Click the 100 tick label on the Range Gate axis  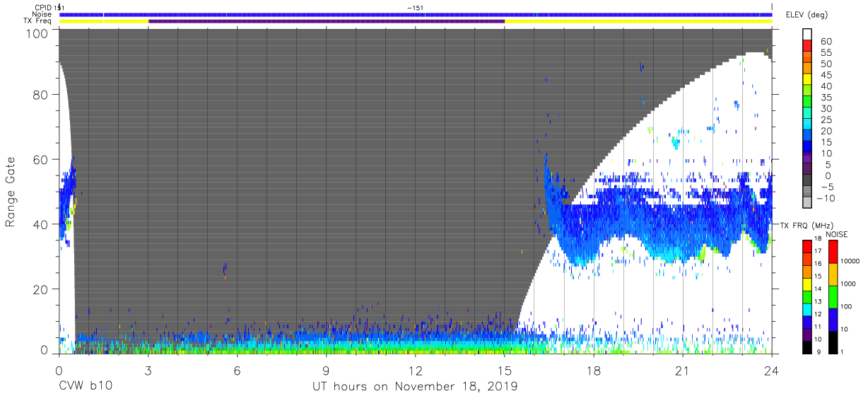pyautogui.click(x=37, y=33)
